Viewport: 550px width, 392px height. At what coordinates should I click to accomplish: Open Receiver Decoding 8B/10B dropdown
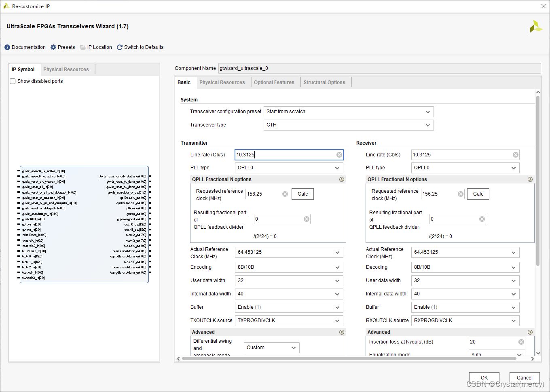pyautogui.click(x=465, y=267)
